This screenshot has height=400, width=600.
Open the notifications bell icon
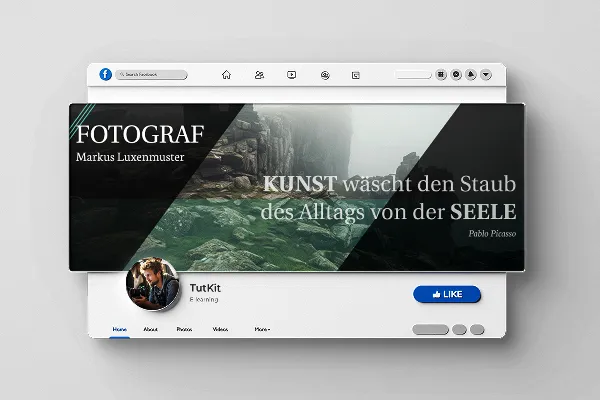click(x=471, y=75)
